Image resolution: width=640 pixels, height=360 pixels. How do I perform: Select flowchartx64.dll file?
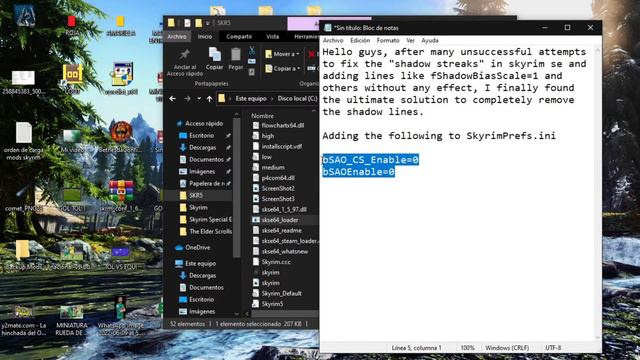(x=282, y=125)
